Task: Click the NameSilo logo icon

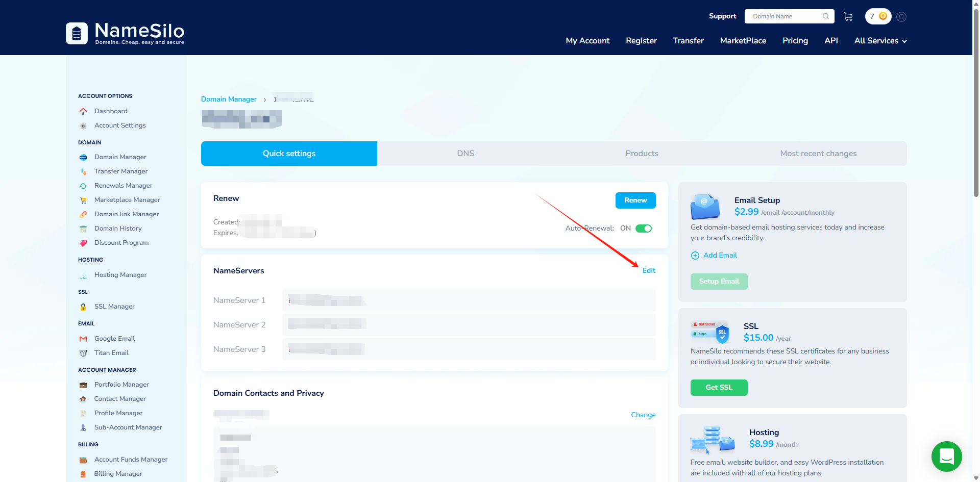Action: tap(77, 34)
